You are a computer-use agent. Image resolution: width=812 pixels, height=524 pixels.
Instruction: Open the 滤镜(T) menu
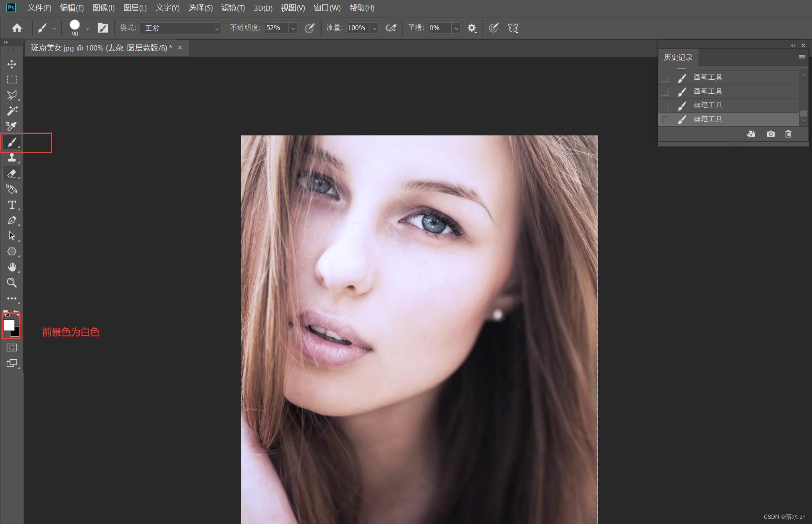coord(233,8)
